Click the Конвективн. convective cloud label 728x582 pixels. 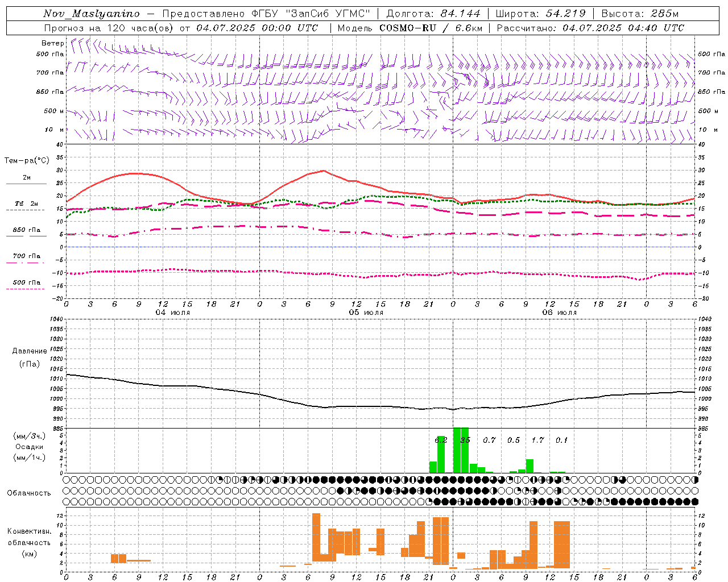(x=29, y=531)
